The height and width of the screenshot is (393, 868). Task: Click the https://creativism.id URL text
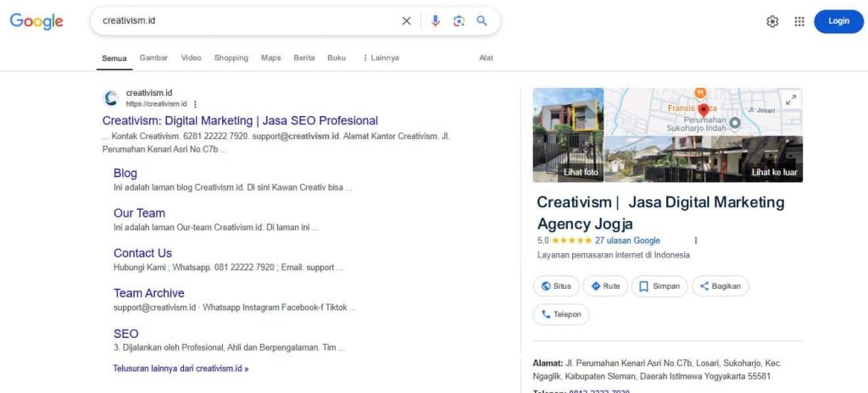[156, 104]
